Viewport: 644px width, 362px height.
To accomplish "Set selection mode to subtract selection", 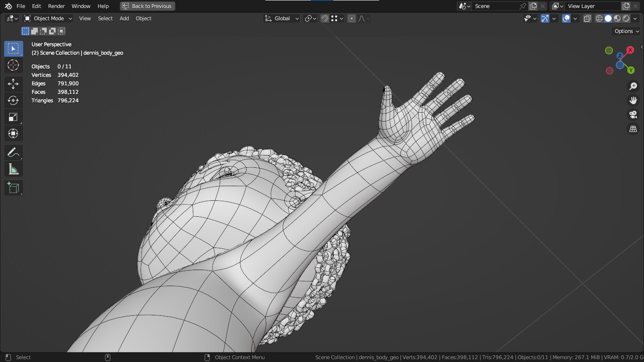I will [43, 31].
